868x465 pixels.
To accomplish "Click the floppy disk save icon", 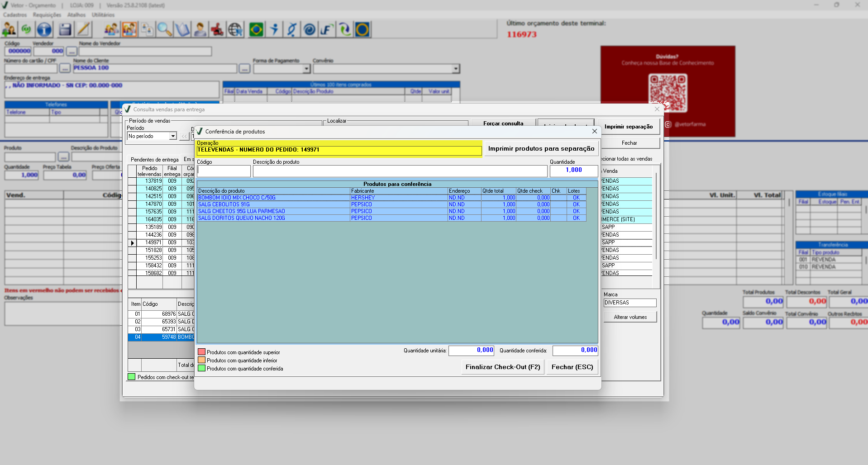I will pos(65,30).
